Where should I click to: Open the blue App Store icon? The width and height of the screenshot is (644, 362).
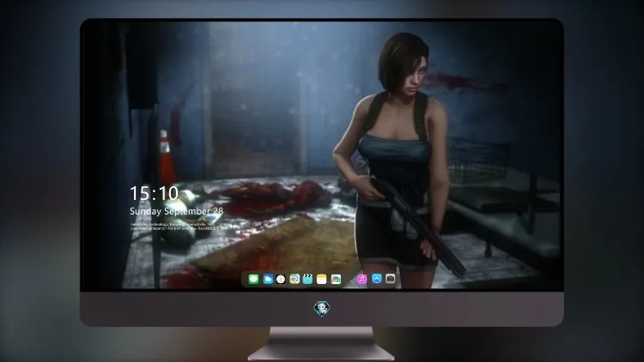[377, 279]
